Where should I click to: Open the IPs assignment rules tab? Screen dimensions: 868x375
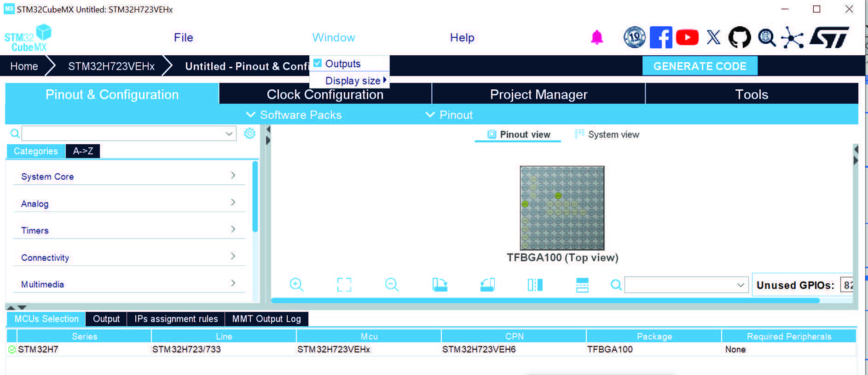click(x=176, y=319)
